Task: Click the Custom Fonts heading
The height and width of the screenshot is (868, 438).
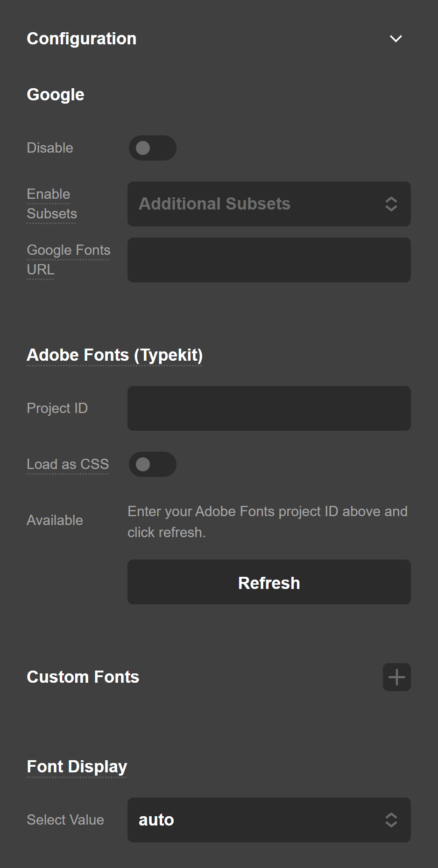Action: [x=83, y=677]
